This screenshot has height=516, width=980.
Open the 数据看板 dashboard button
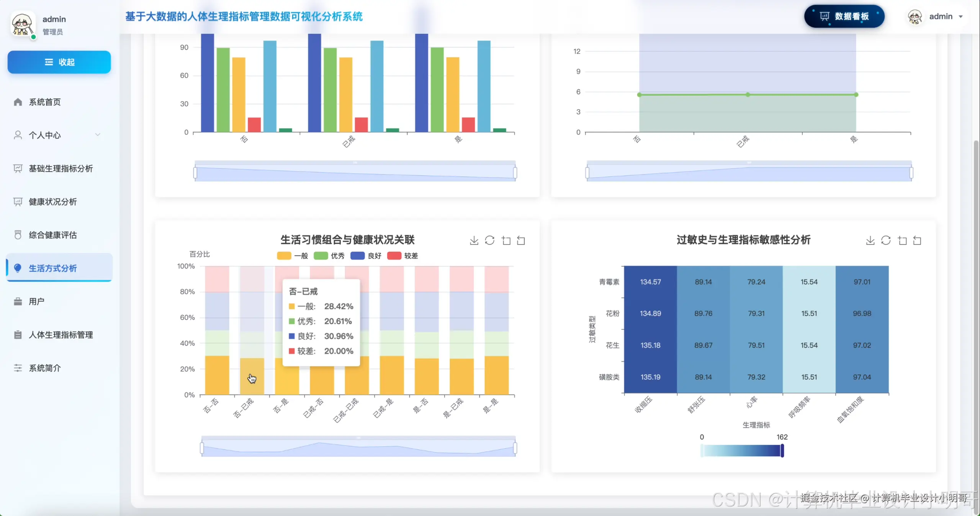844,16
